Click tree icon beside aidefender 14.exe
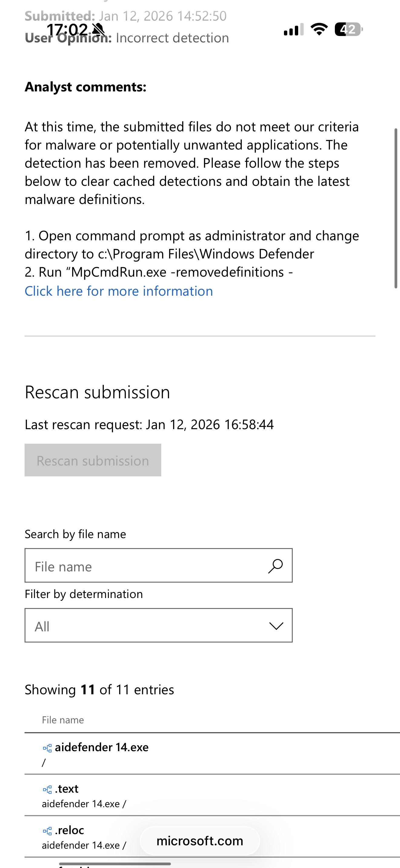 [47, 748]
